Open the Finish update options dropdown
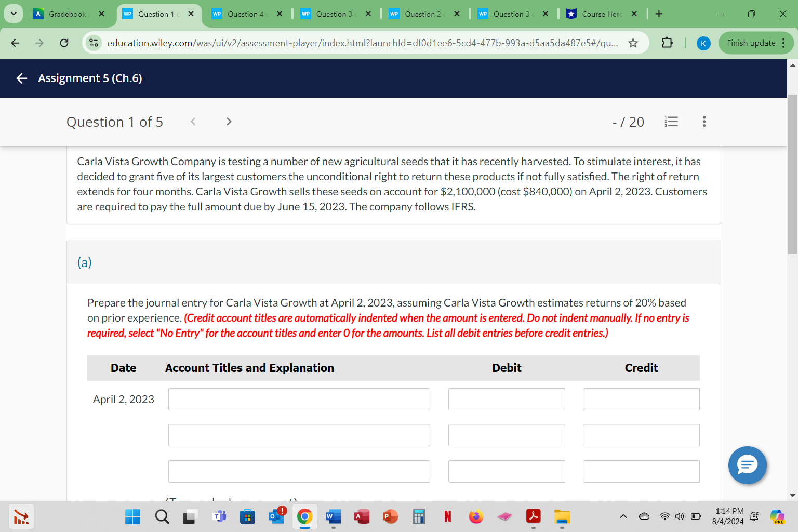This screenshot has height=532, width=798. (x=784, y=43)
